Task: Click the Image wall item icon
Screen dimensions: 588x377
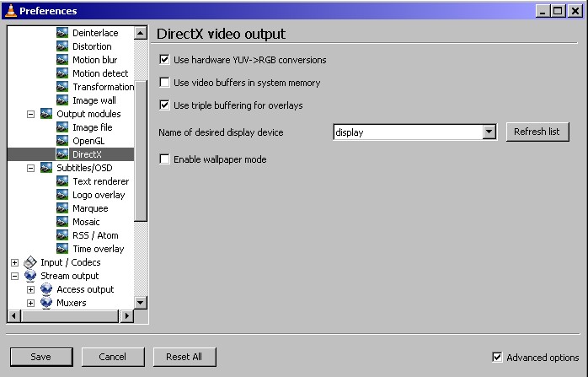Action: click(62, 100)
